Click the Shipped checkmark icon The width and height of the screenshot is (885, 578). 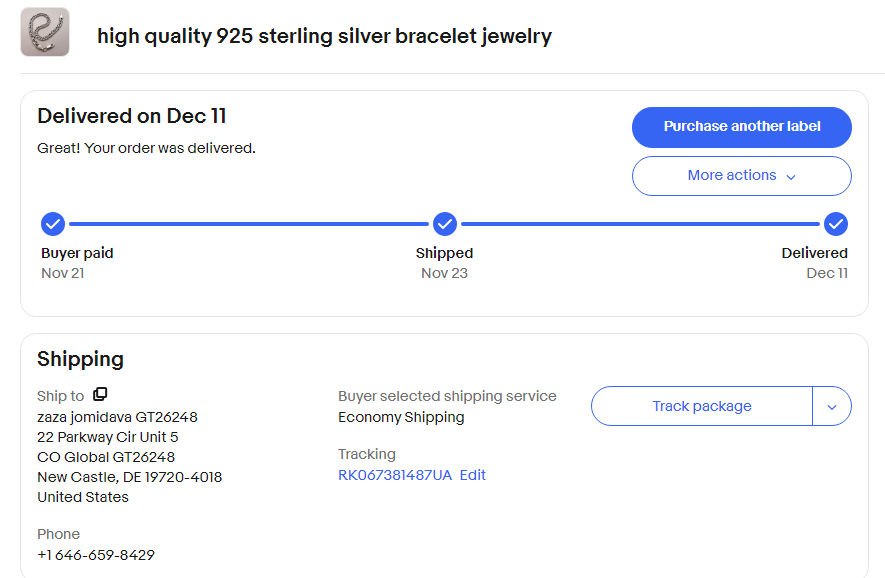click(445, 223)
